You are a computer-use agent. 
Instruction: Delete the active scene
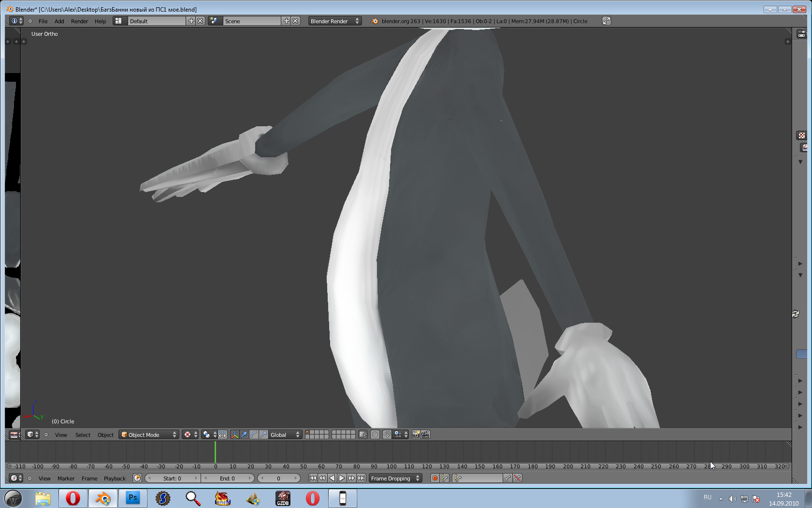point(295,21)
